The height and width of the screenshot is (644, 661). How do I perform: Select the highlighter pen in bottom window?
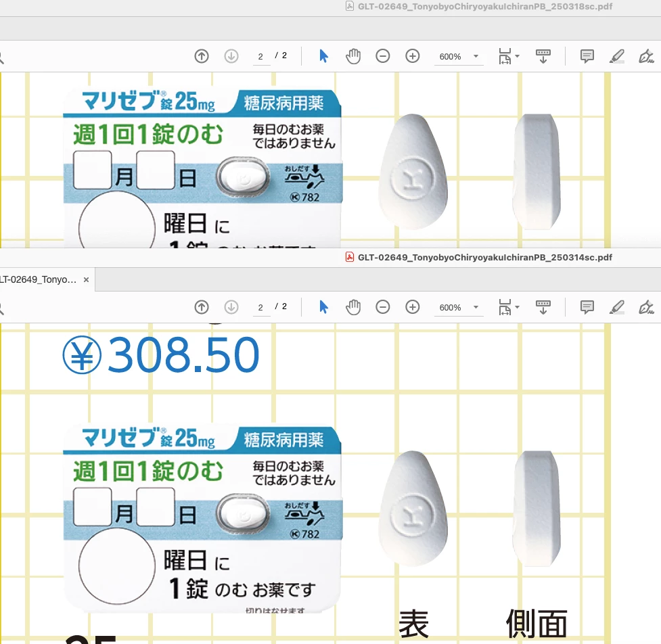(617, 307)
